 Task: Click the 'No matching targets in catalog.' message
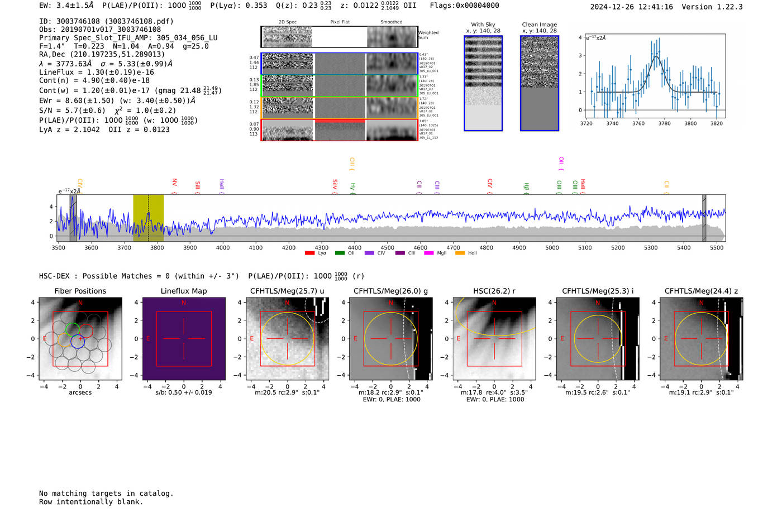tap(106, 493)
